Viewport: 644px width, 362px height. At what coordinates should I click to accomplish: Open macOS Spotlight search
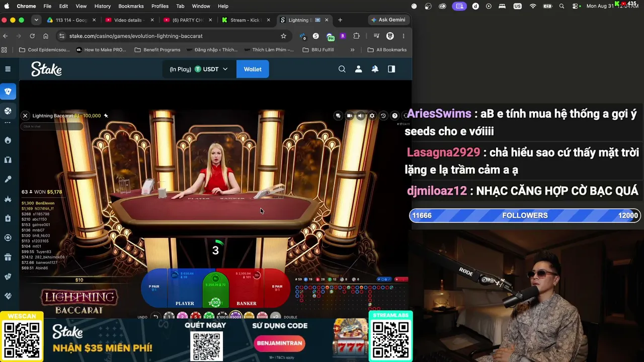[x=562, y=6]
